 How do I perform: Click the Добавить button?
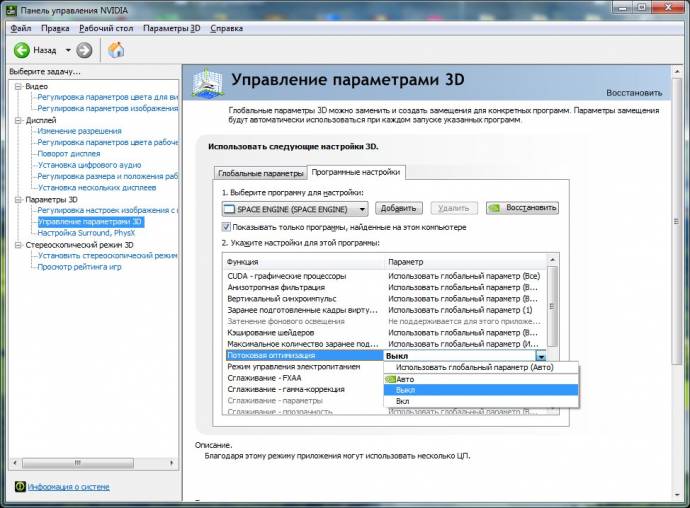pyautogui.click(x=399, y=208)
